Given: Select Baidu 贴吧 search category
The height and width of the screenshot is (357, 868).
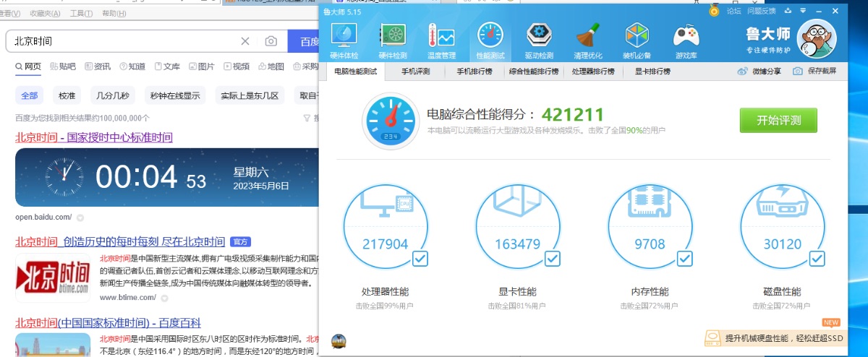Looking at the screenshot, I should (x=62, y=66).
